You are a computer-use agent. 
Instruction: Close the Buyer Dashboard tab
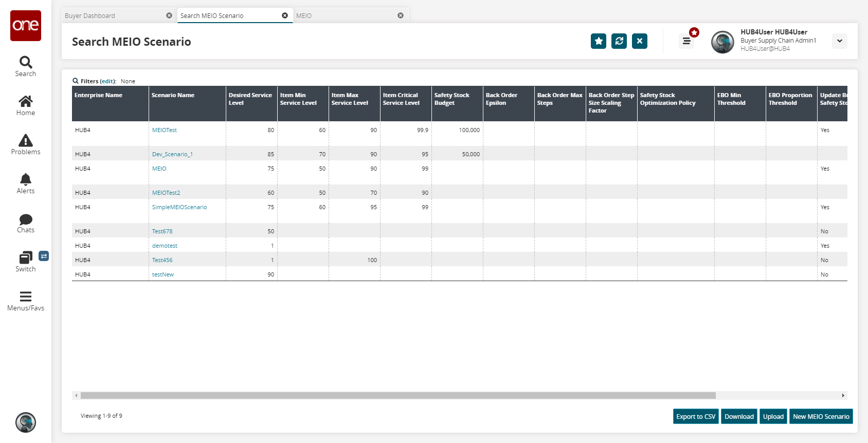[169, 16]
